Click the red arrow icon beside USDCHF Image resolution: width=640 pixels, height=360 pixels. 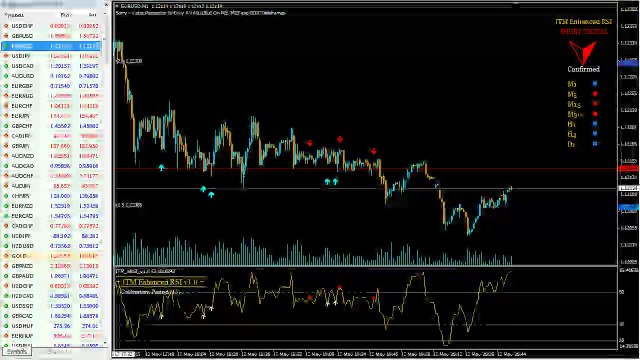[x=6, y=26]
